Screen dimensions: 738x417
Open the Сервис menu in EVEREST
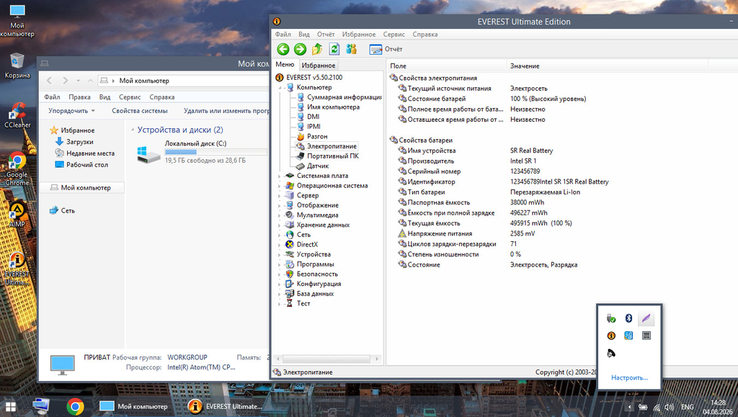[394, 34]
